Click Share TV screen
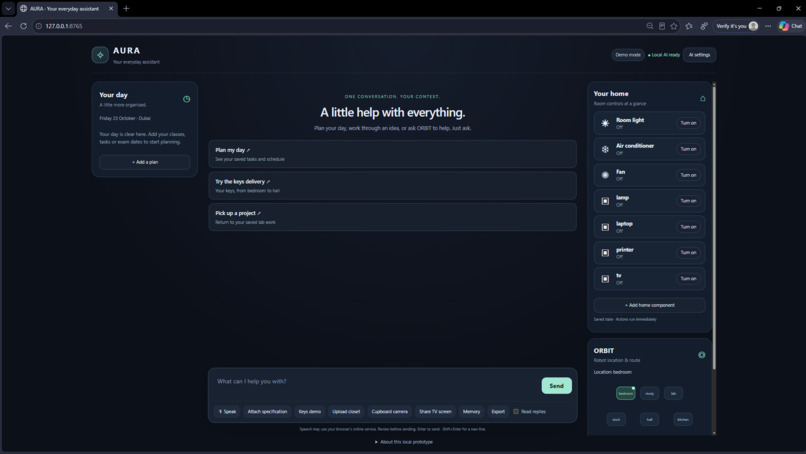 (x=435, y=411)
